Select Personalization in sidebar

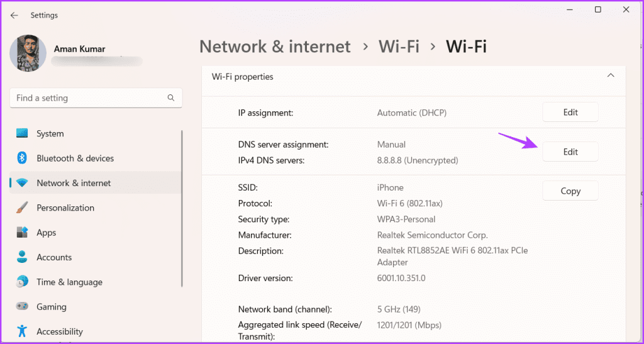coord(96,208)
